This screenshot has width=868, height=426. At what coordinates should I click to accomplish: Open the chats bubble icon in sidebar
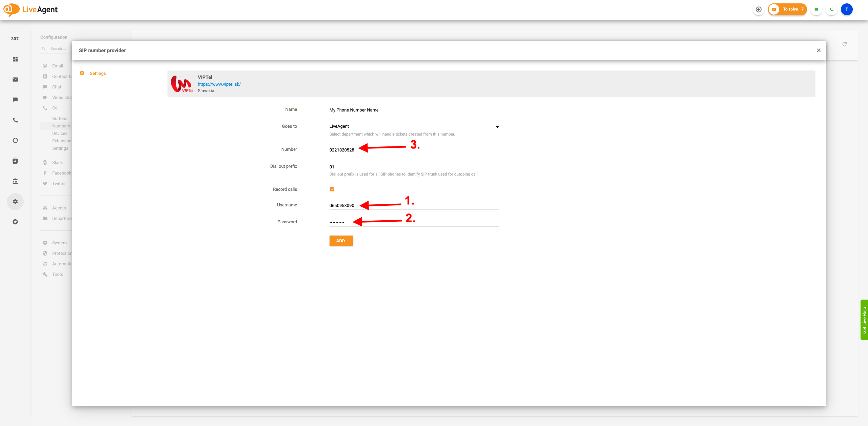point(15,100)
